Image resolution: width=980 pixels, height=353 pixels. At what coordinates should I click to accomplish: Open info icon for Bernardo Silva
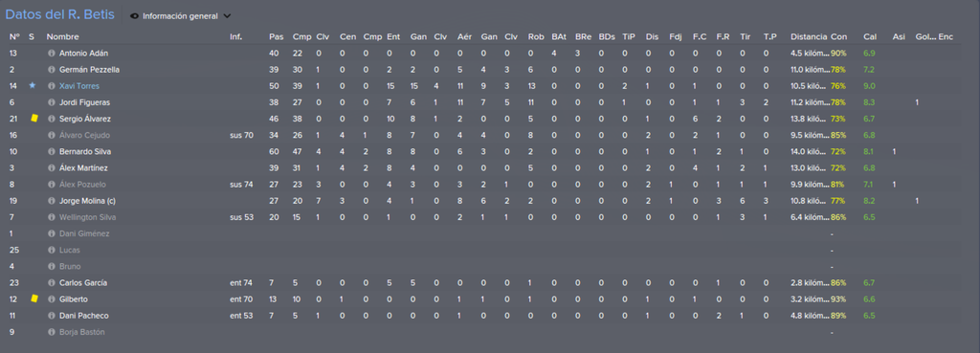52,152
